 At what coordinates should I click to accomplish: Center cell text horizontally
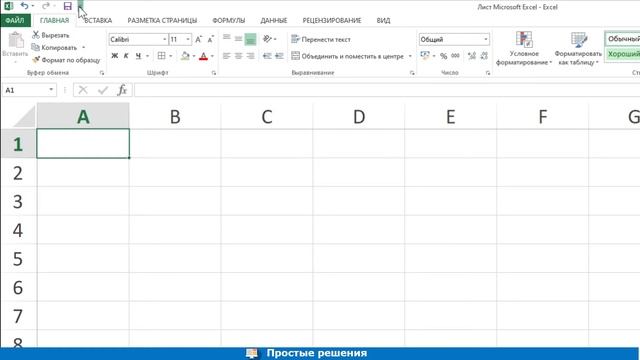click(238, 56)
